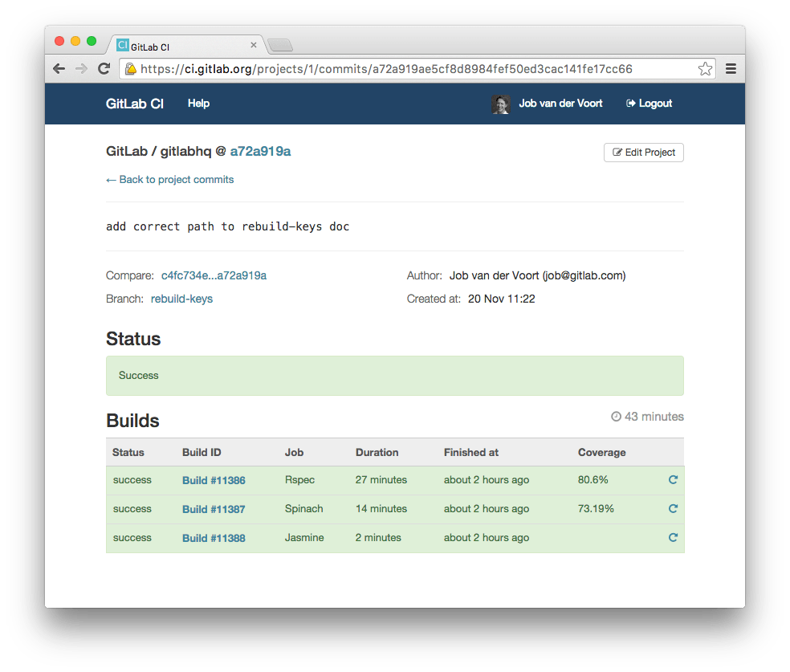Click the 2 minutes duration cell
This screenshot has height=672, width=790.
(378, 537)
